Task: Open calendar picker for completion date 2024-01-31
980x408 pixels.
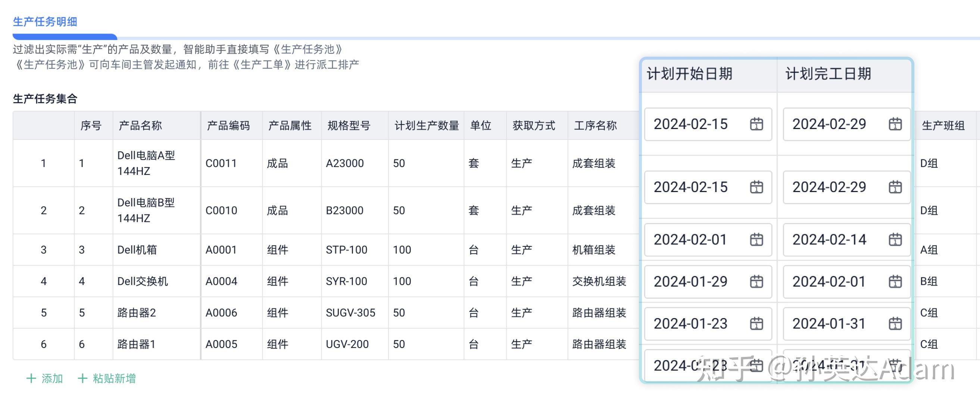Action: 895,324
